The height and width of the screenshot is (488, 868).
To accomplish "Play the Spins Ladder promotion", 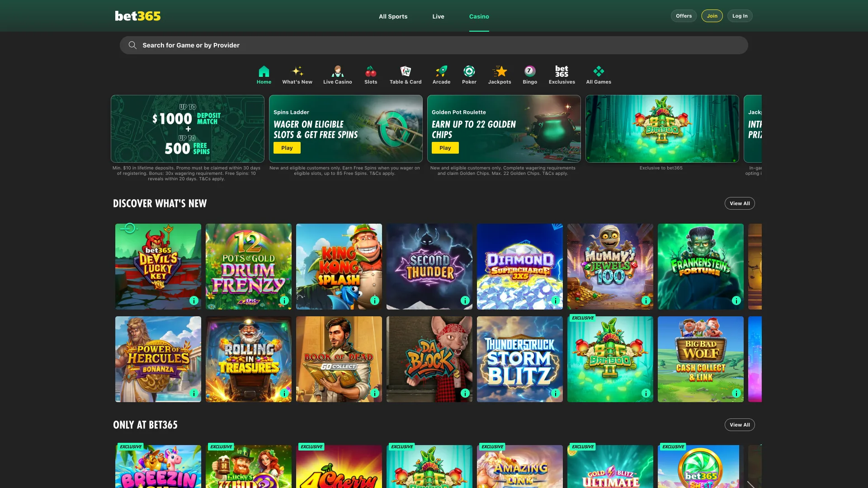I will pyautogui.click(x=287, y=148).
